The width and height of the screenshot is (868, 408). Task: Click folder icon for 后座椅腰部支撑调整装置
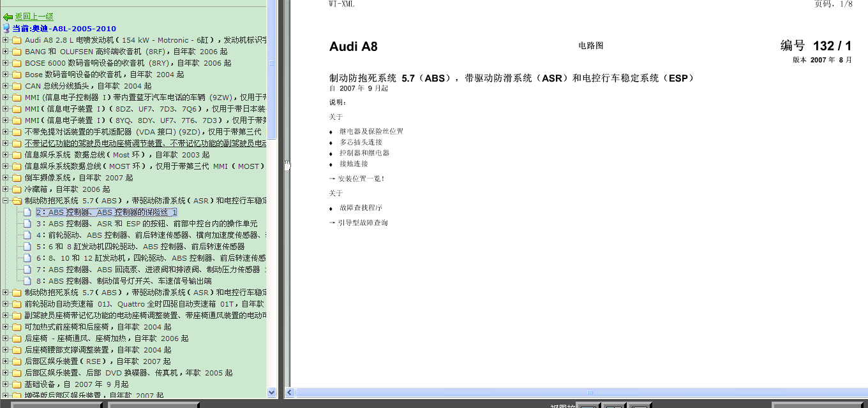(x=17, y=350)
